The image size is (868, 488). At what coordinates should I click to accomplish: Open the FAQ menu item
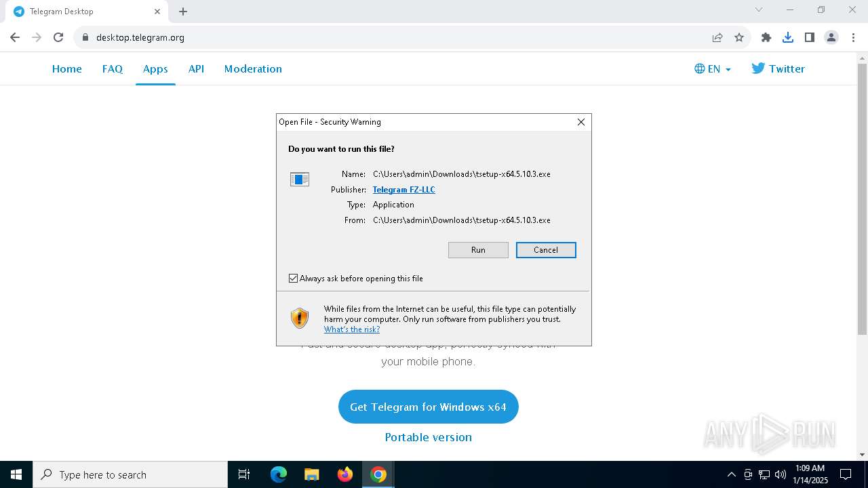113,68
